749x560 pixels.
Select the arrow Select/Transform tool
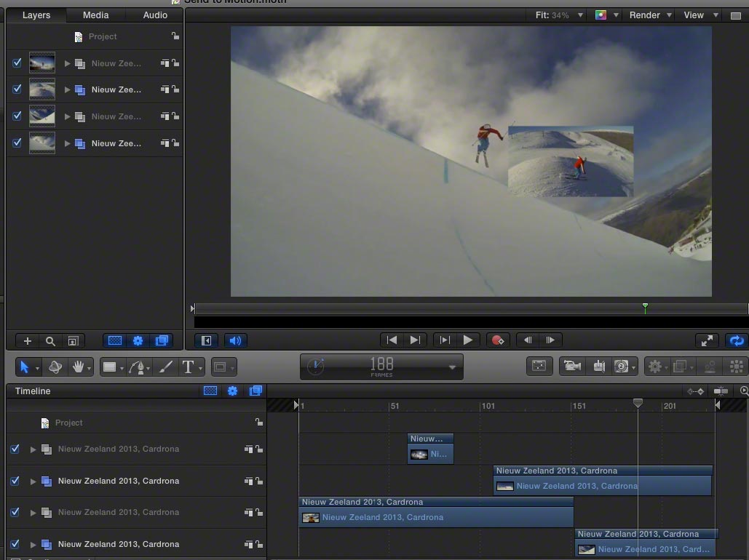(25, 367)
